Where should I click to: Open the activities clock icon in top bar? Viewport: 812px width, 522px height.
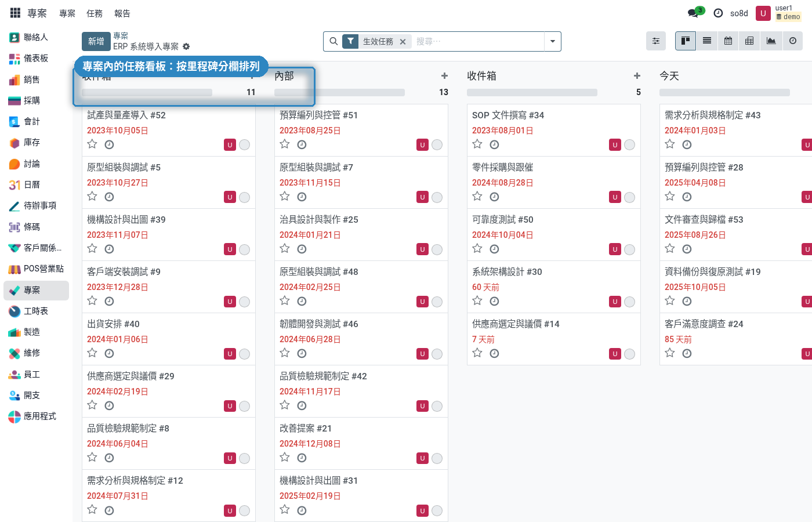click(718, 13)
